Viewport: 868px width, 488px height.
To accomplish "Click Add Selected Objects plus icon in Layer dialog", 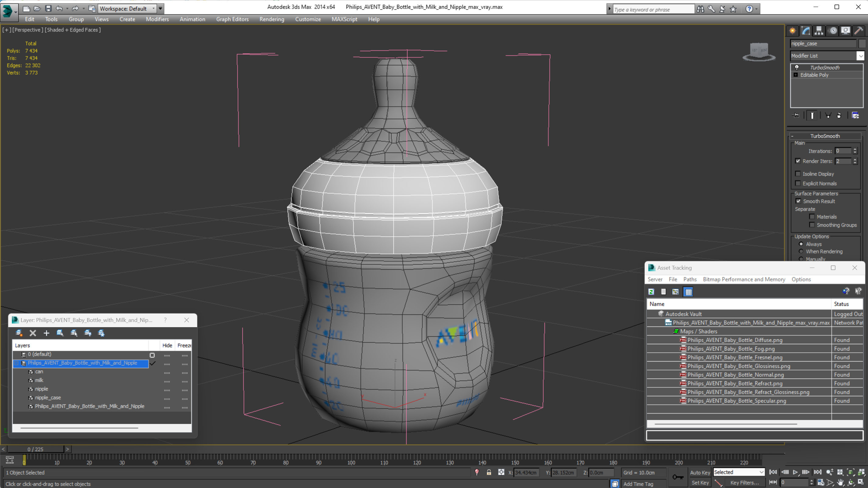I will click(x=47, y=333).
